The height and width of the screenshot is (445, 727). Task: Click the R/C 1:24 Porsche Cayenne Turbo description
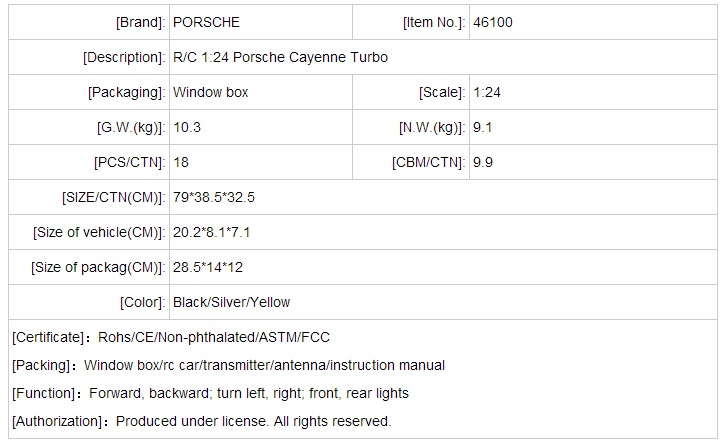[x=280, y=57]
